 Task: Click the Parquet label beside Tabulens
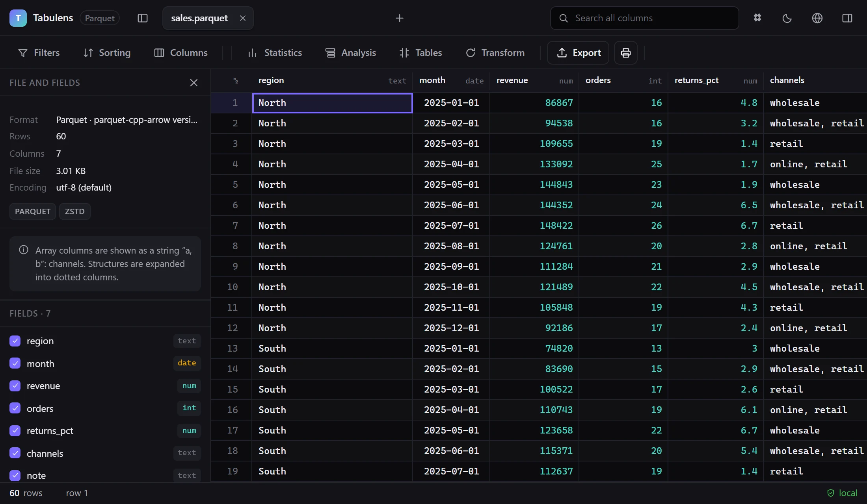100,18
